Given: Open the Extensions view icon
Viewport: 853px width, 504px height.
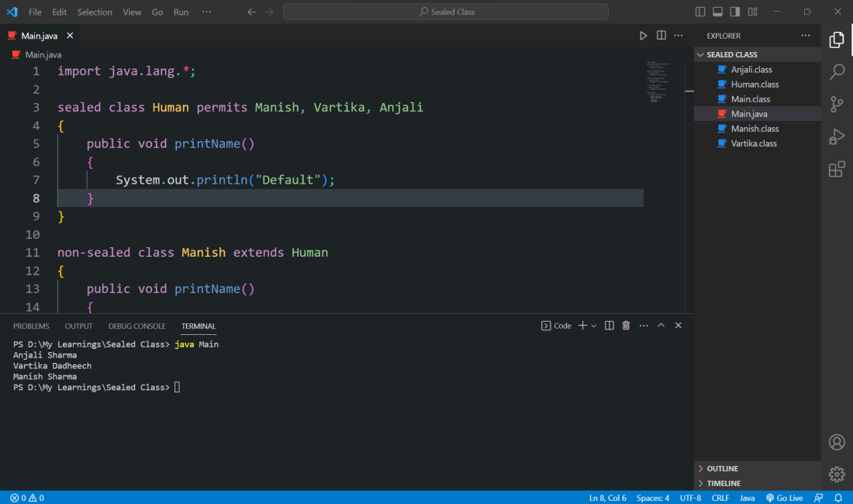Looking at the screenshot, I should click(x=837, y=169).
